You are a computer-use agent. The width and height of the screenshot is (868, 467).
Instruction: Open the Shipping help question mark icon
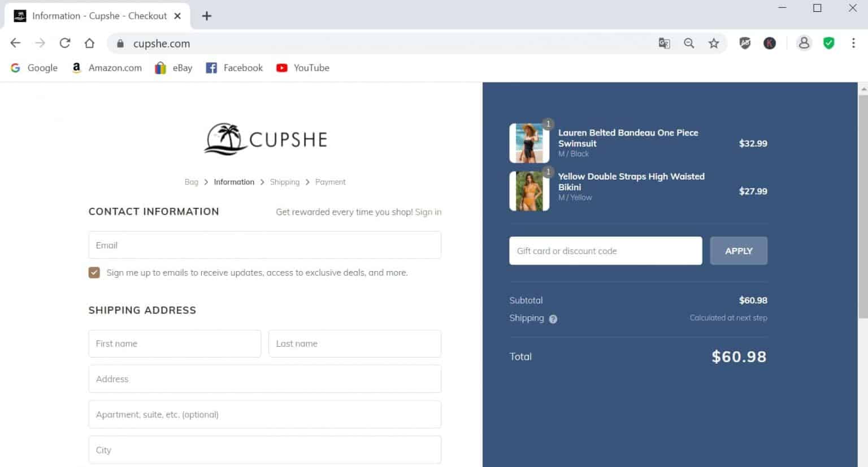coord(553,318)
